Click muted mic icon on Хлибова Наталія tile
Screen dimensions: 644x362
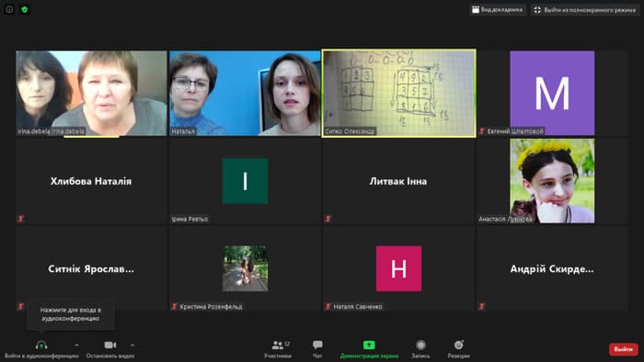[21, 219]
